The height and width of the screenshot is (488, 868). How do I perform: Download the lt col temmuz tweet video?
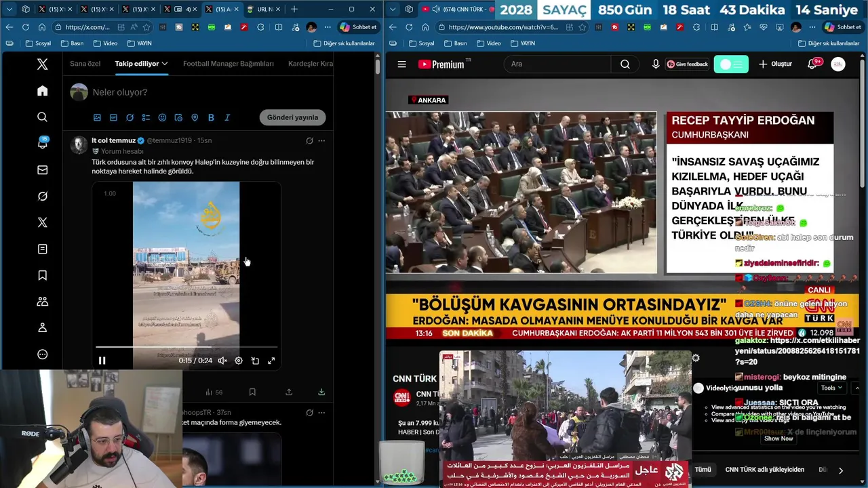(x=321, y=392)
